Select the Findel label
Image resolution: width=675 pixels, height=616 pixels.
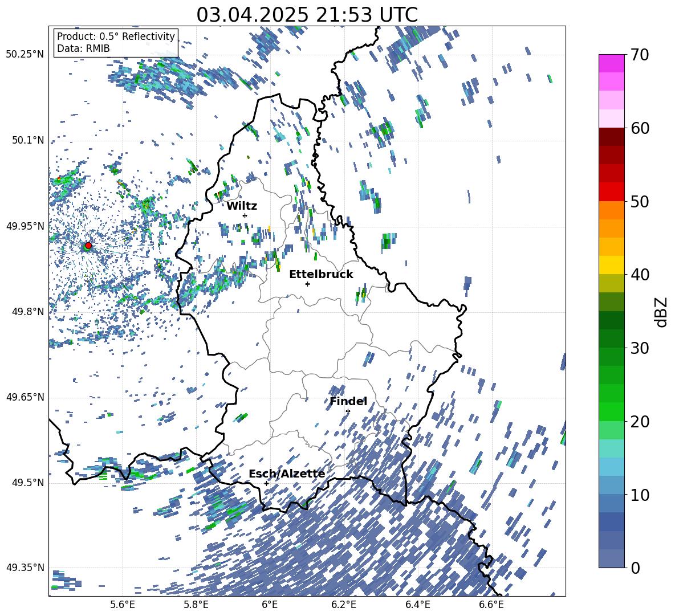348,401
